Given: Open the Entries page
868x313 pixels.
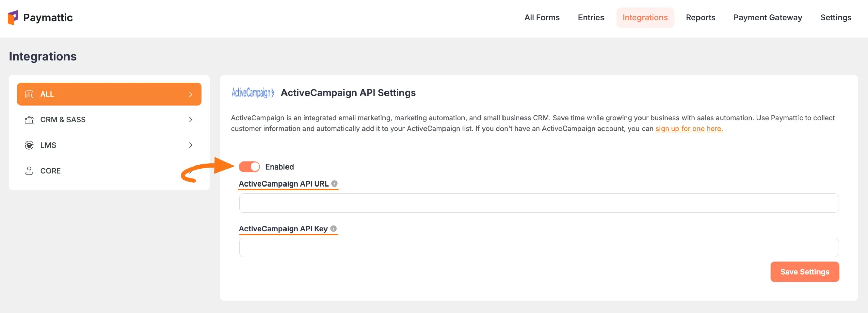Looking at the screenshot, I should pos(591,17).
